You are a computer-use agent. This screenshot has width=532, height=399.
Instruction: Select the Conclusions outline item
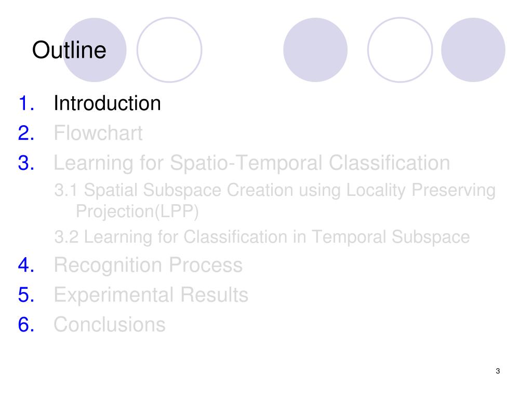point(110,324)
